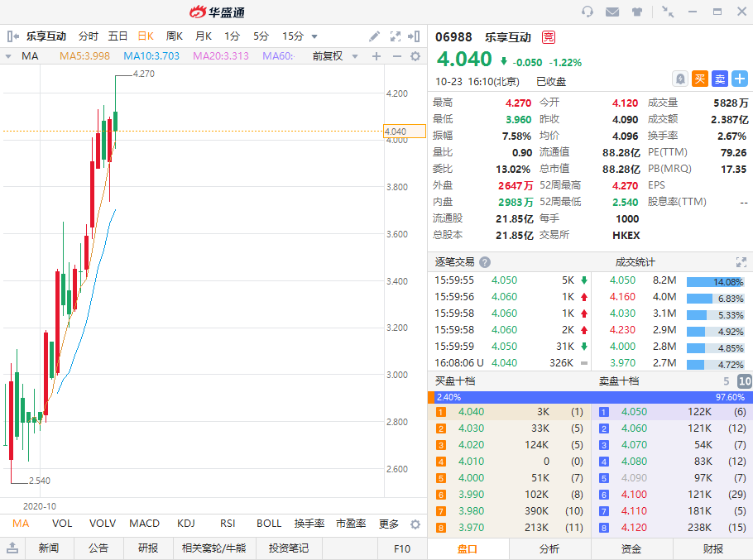Image resolution: width=753 pixels, height=560 pixels.
Task: Open the MA indicator dropdown arrow
Action: [x=8, y=56]
